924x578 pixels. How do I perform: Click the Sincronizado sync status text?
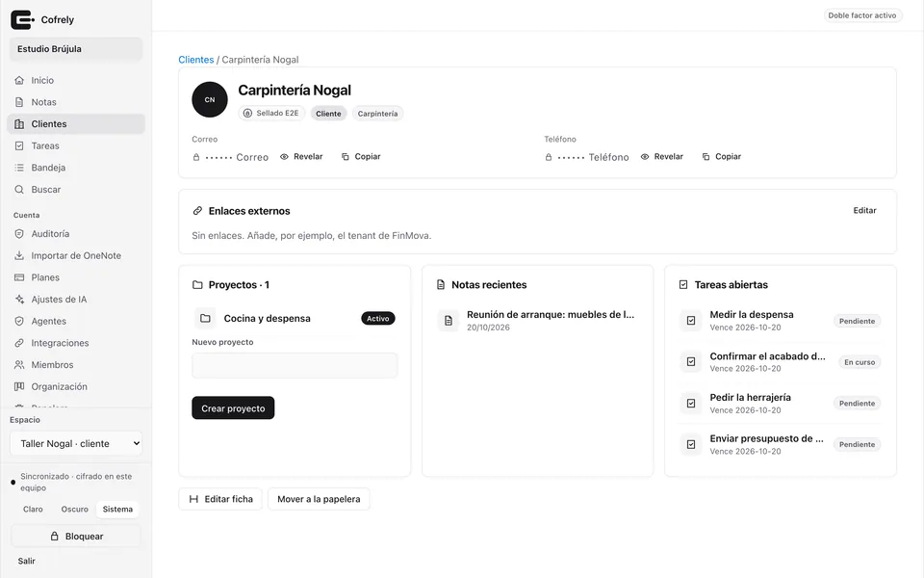click(76, 482)
